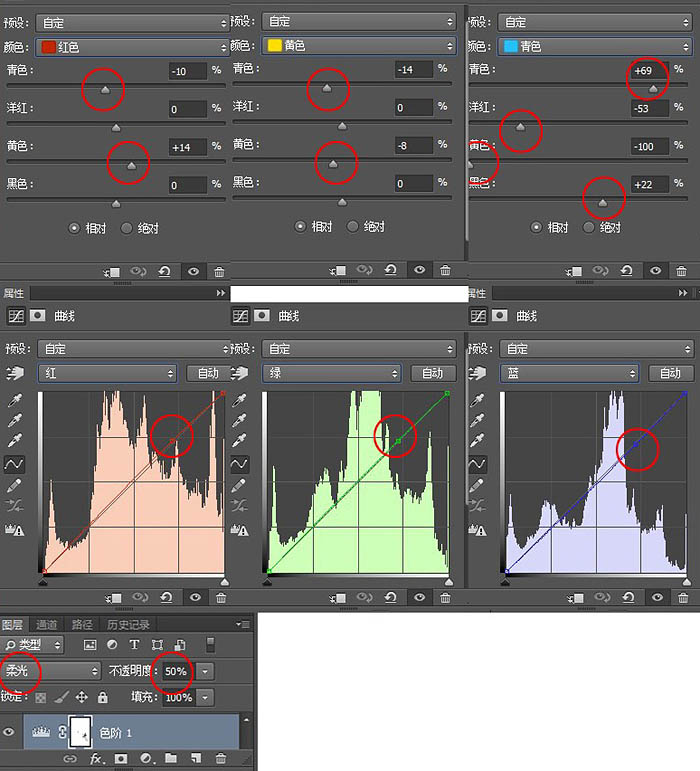Click reset adjustment icon in yellow selective color panel
This screenshot has width=700, height=771.
tap(391, 270)
